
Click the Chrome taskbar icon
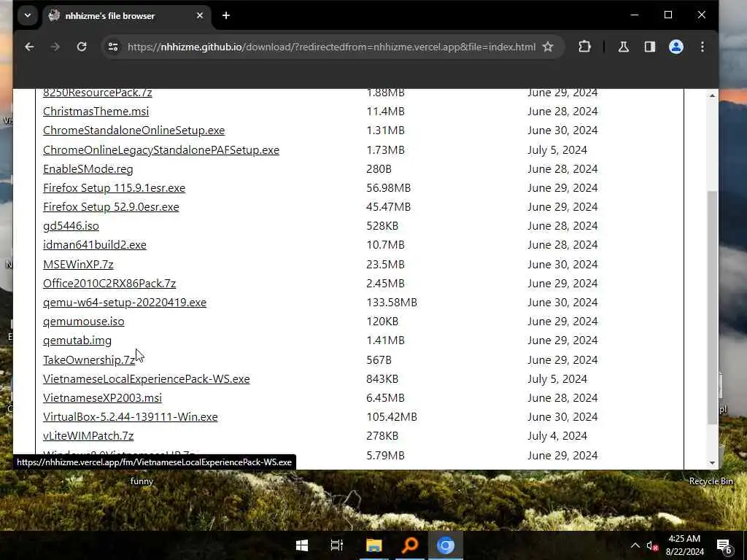pos(446,545)
